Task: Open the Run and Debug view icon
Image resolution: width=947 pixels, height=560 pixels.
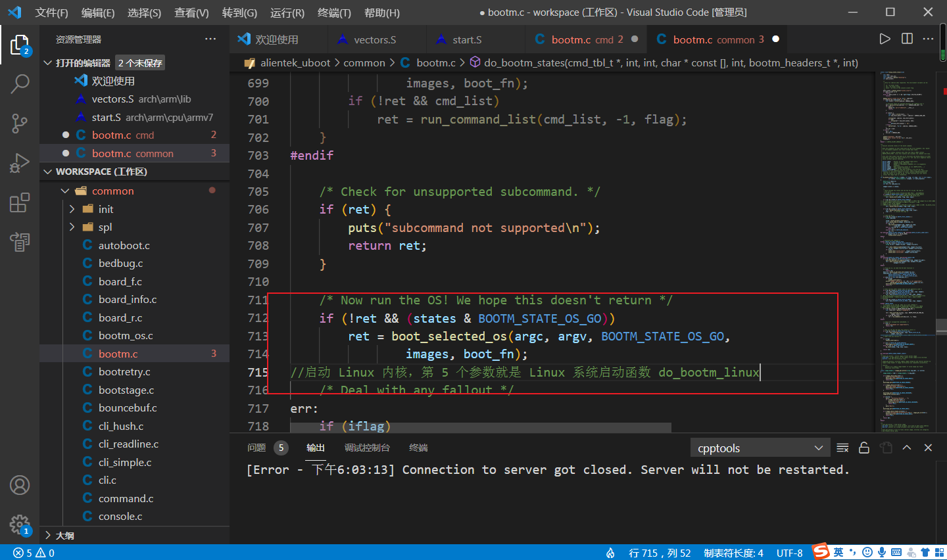Action: [20, 162]
